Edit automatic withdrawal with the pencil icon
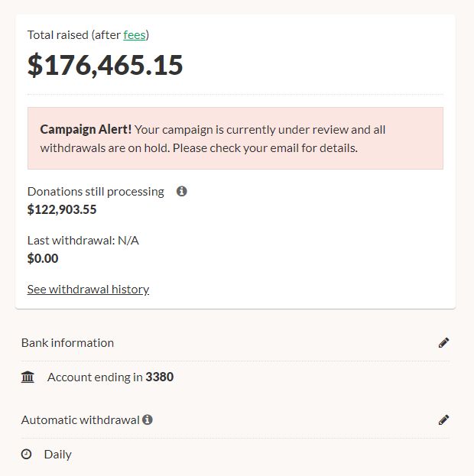The height and width of the screenshot is (476, 474). pos(443,419)
